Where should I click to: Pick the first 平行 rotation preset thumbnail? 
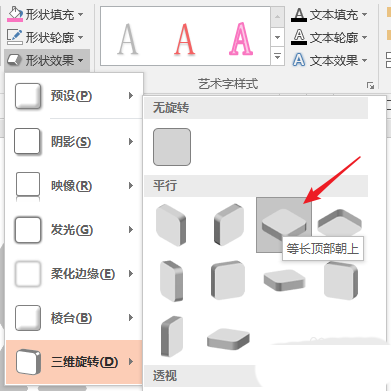point(171,225)
